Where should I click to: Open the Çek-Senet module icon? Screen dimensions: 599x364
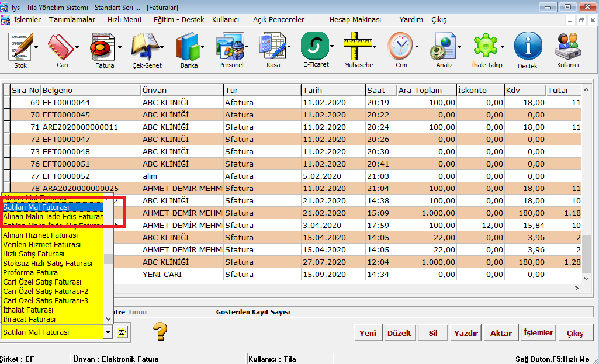click(x=146, y=48)
